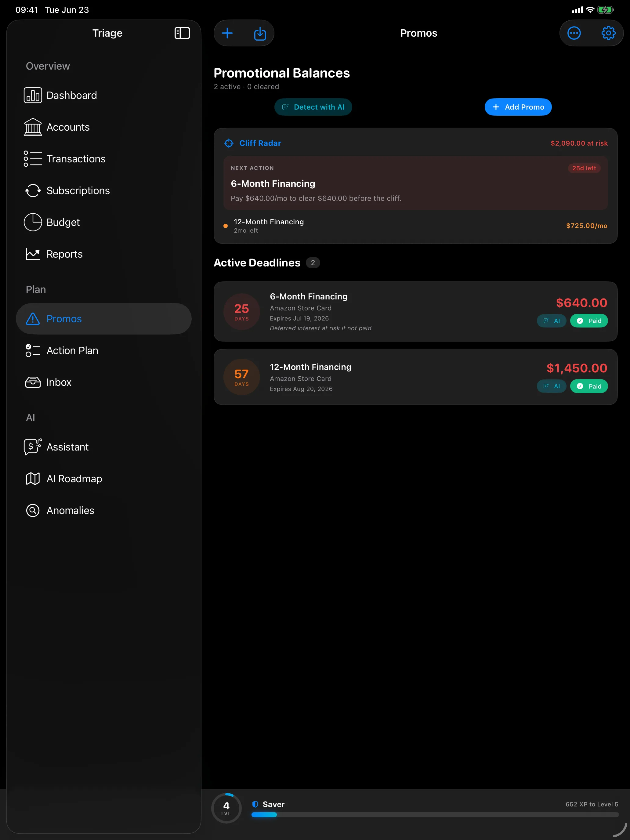
Task: Select 12-Month Financing row in Cliff Radar
Action: (415, 226)
